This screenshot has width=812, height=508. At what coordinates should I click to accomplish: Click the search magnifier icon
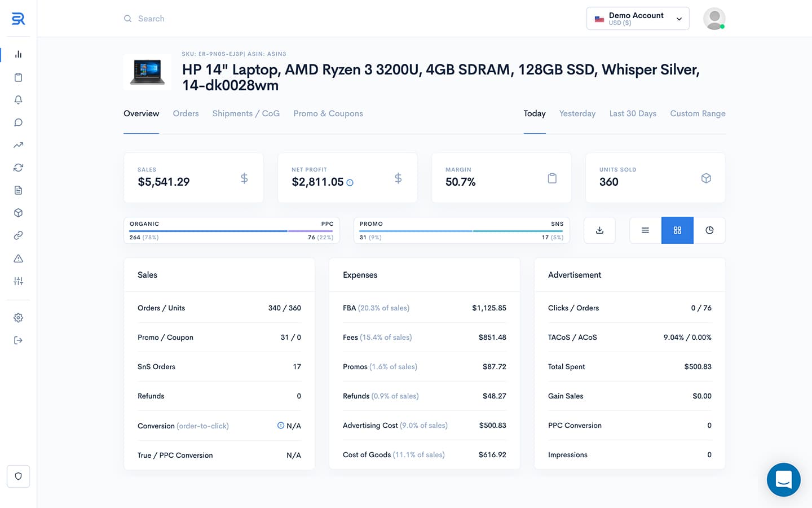click(127, 19)
